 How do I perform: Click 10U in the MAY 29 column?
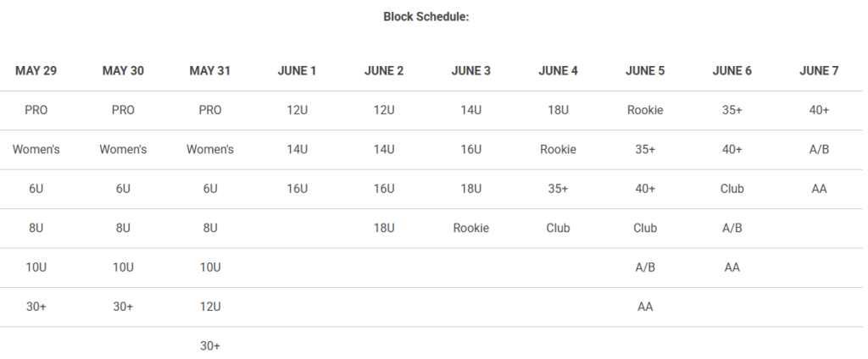(36, 268)
